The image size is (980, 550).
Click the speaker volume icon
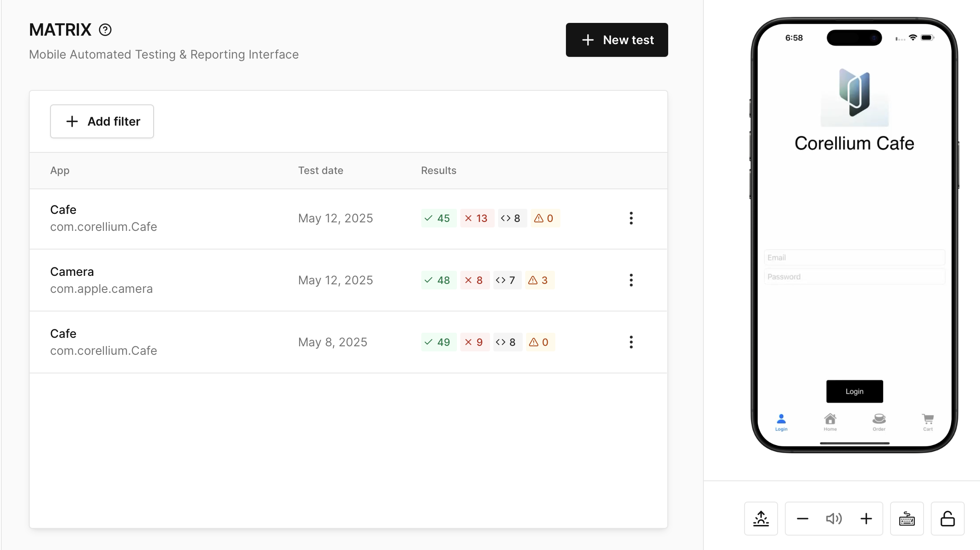pyautogui.click(x=834, y=519)
